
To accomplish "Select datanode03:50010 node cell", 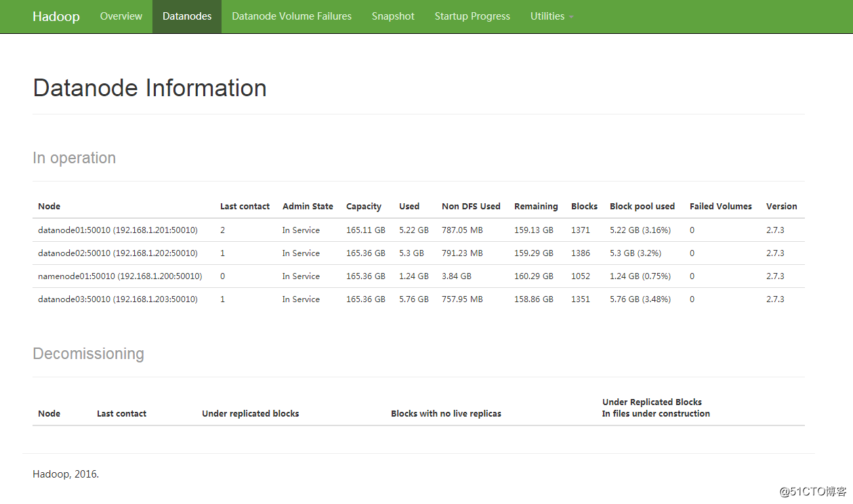I will coord(118,299).
